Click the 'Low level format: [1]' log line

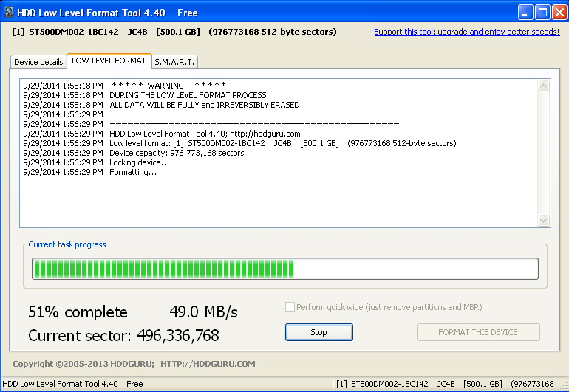click(x=239, y=144)
